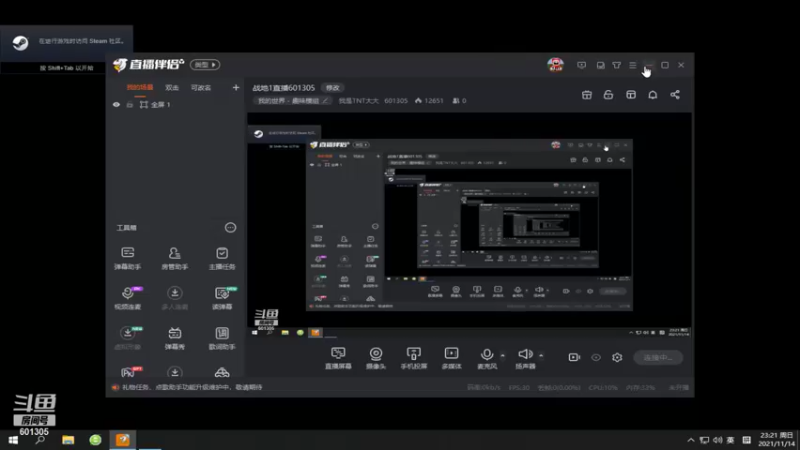800x450 pixels.
Task: Toggle visibility eye of 全屏 1 source
Action: (116, 105)
